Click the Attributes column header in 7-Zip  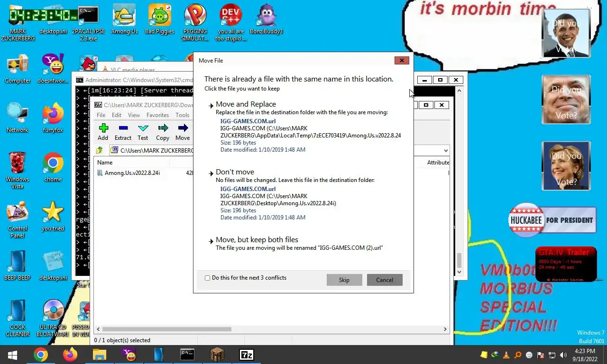coord(438,163)
